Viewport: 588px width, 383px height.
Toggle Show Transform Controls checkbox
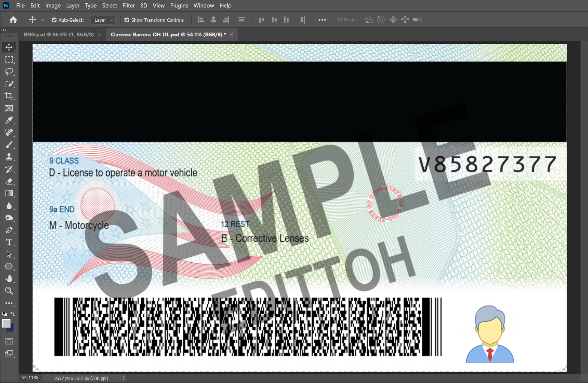127,20
